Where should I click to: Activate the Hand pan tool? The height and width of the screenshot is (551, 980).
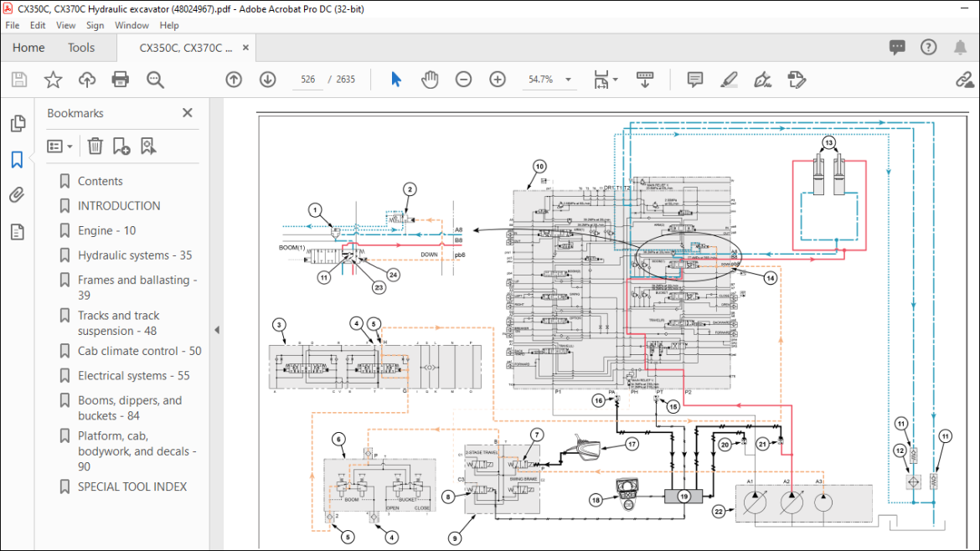(x=430, y=80)
